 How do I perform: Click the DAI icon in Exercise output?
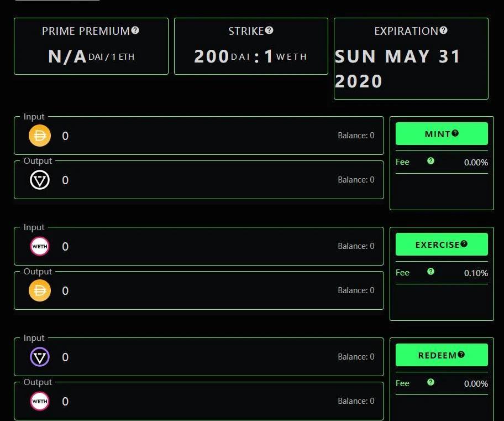(x=40, y=290)
